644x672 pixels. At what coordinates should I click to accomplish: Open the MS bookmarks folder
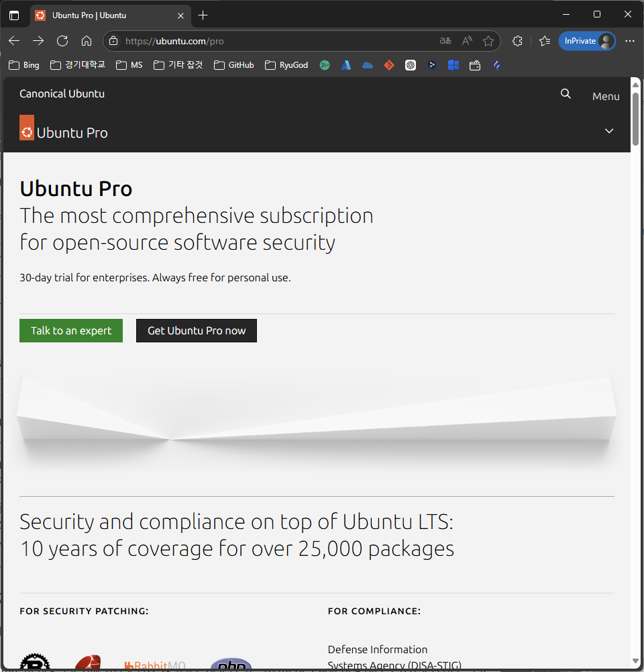coord(129,65)
